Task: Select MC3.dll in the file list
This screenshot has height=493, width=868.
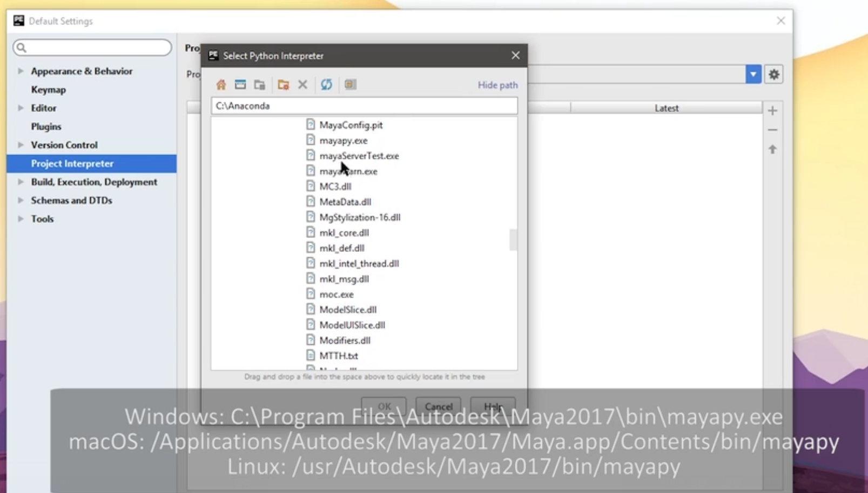Action: 335,186
